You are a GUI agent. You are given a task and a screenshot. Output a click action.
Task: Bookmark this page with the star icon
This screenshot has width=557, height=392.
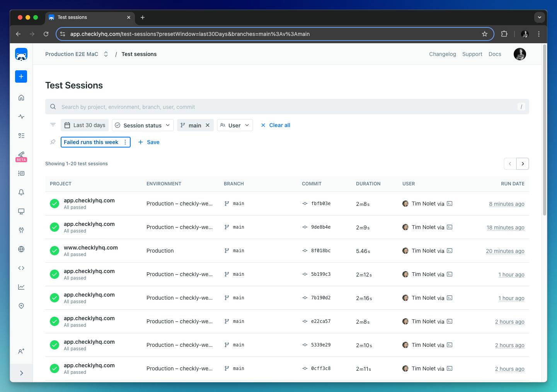485,34
